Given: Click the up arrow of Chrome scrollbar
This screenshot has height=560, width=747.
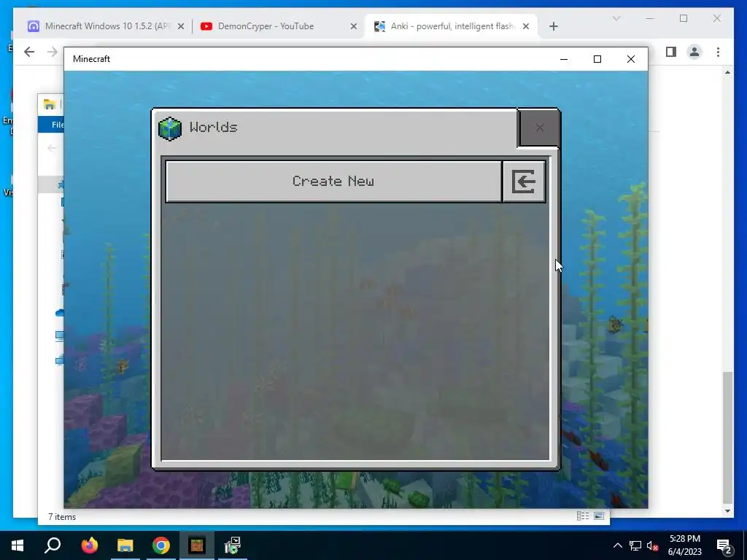Looking at the screenshot, I should [x=727, y=72].
